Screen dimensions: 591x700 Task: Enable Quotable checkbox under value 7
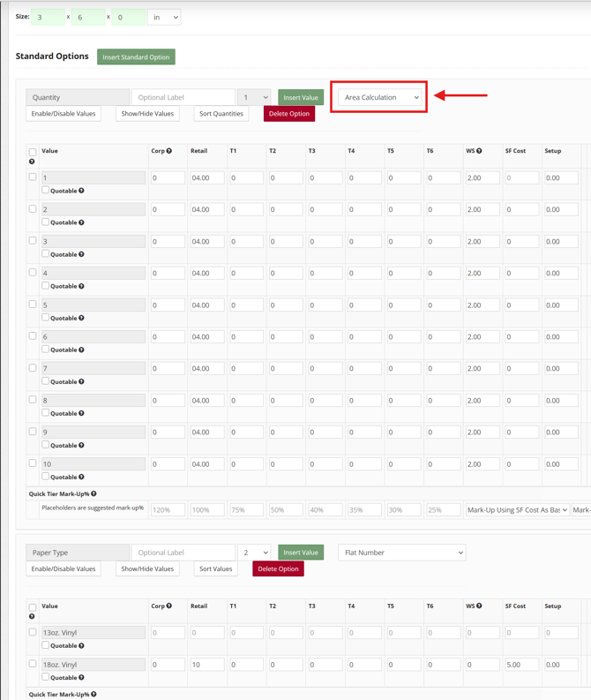click(x=46, y=381)
